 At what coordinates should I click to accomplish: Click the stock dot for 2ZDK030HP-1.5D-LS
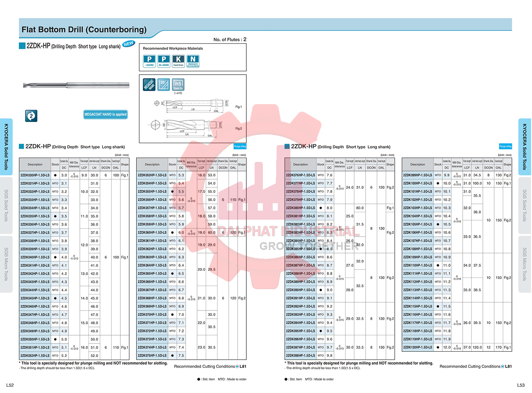[55, 175]
